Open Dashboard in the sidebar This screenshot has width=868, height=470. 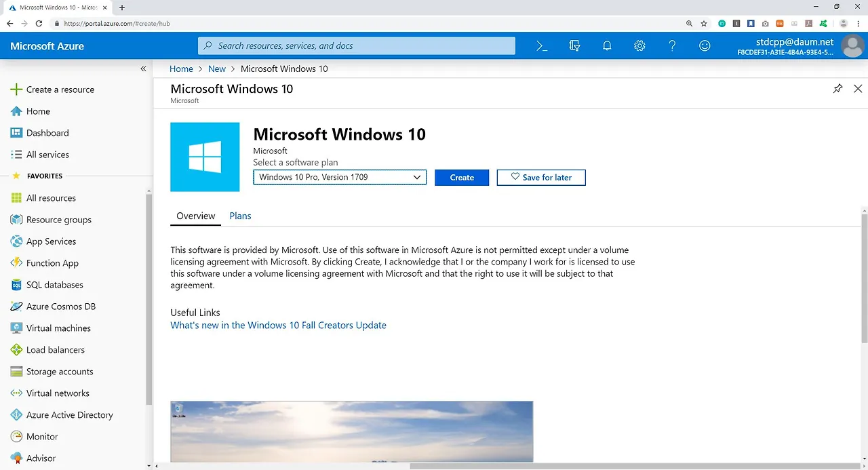pos(40,133)
